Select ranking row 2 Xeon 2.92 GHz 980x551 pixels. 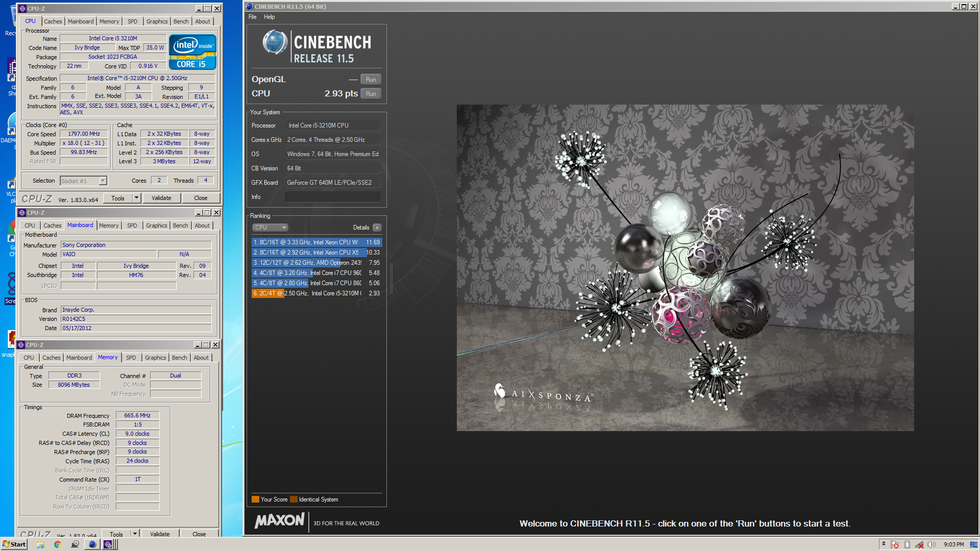pos(316,253)
